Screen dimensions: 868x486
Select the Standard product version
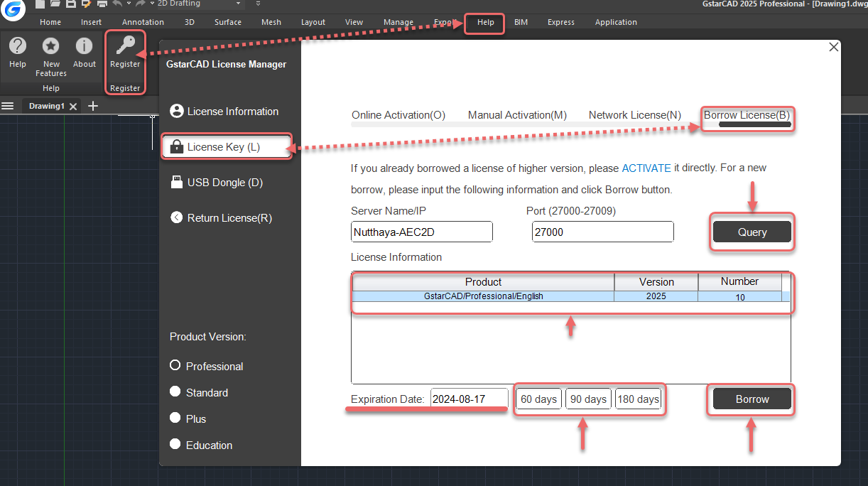(175, 392)
